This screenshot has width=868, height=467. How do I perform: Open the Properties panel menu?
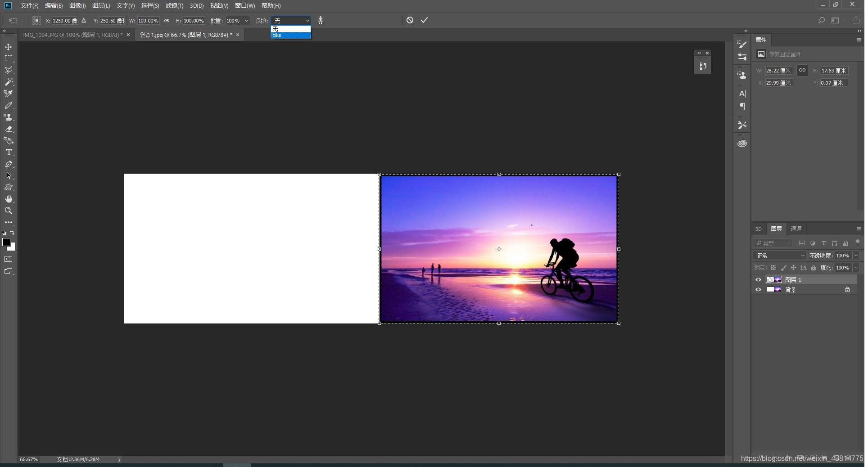coord(859,40)
